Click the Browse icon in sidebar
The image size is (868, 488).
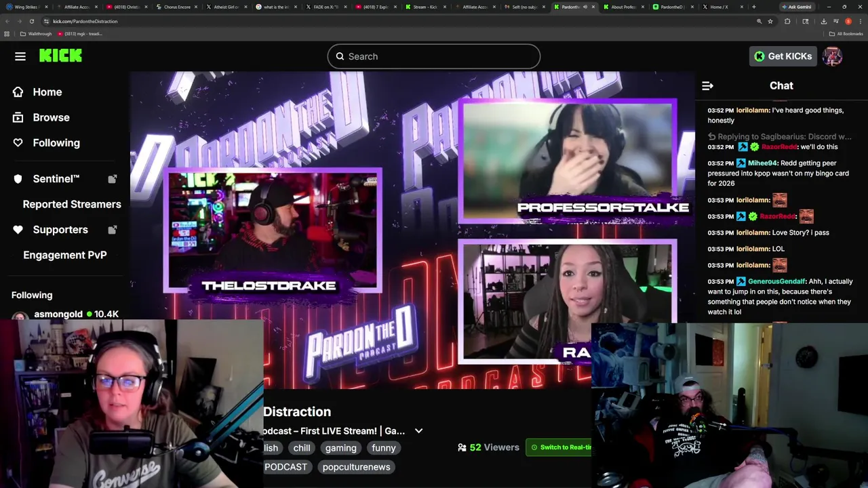(18, 117)
